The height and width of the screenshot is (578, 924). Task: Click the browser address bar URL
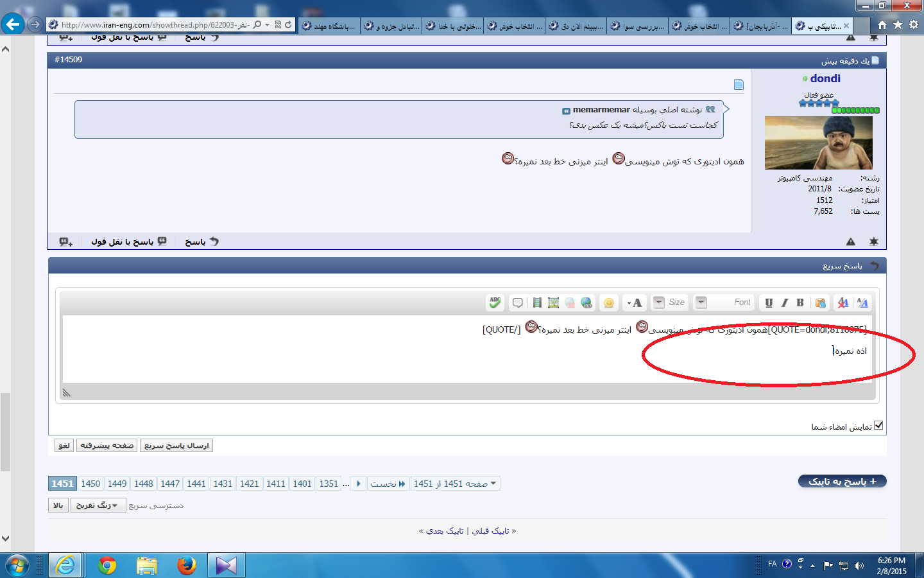pyautogui.click(x=154, y=25)
